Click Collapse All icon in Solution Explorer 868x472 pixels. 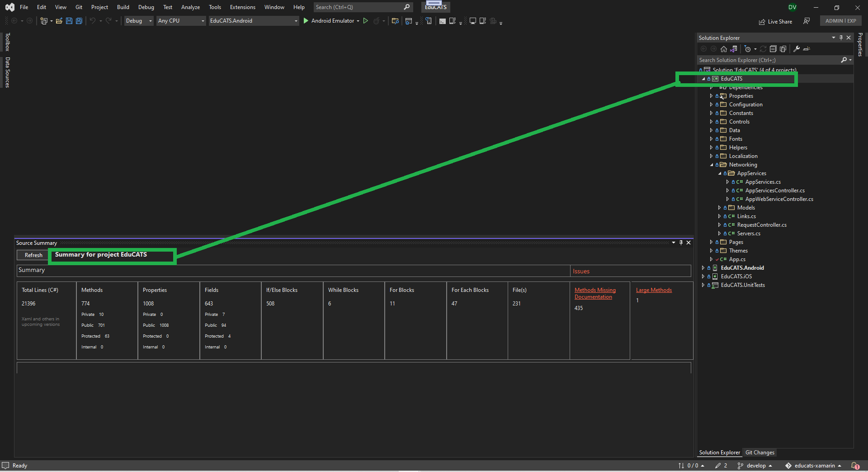(773, 49)
